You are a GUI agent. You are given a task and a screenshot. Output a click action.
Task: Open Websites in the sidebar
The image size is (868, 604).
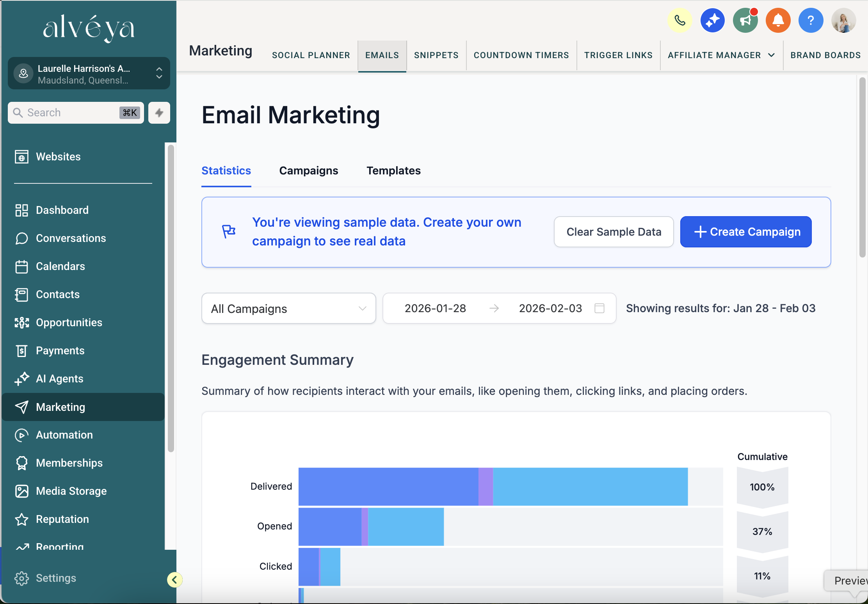coord(83,157)
